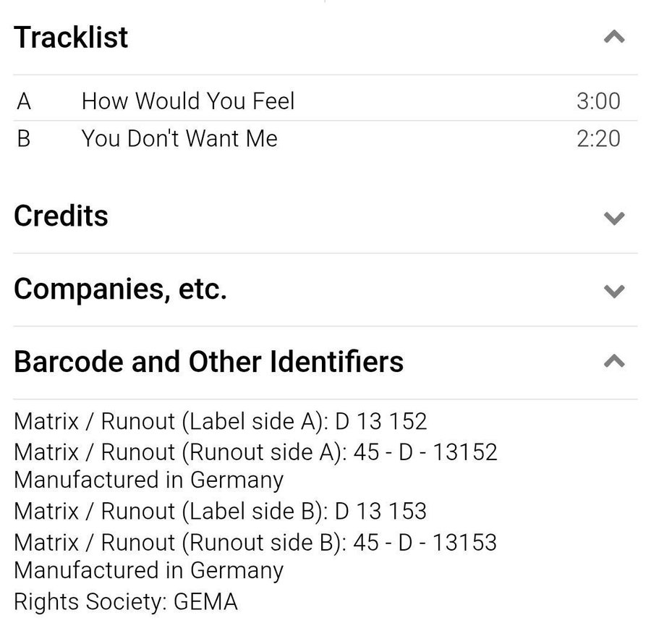Image resolution: width=651 pixels, height=644 pixels.
Task: Click the Runout side B 45 - D - 13153 line
Action: (x=255, y=542)
